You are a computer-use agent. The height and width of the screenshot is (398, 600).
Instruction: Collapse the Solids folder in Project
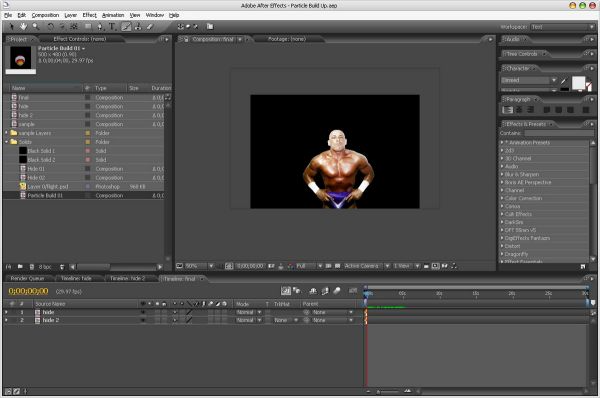7,142
